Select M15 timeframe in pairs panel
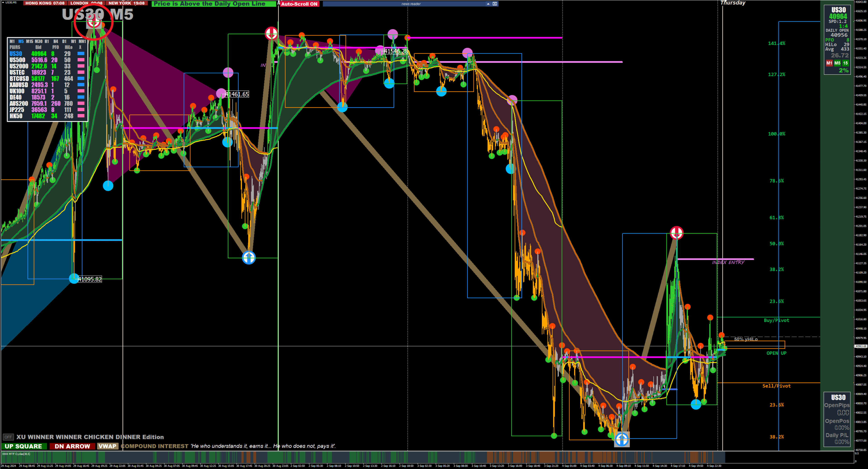The width and height of the screenshot is (868, 469). pyautogui.click(x=30, y=41)
